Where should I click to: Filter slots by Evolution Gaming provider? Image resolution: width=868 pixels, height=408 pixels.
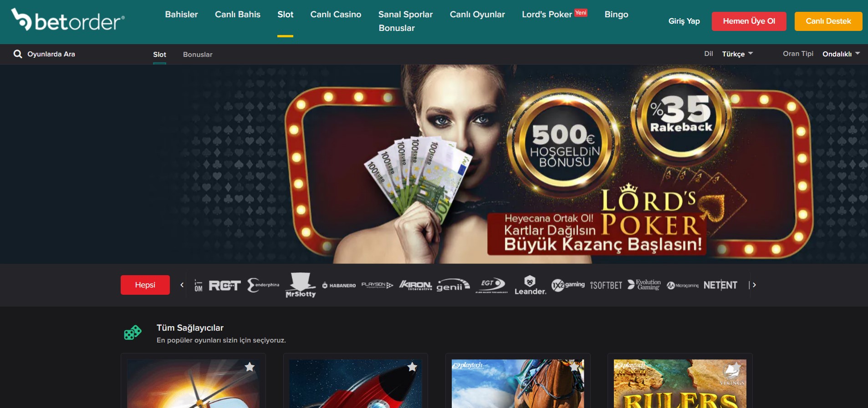(x=644, y=285)
